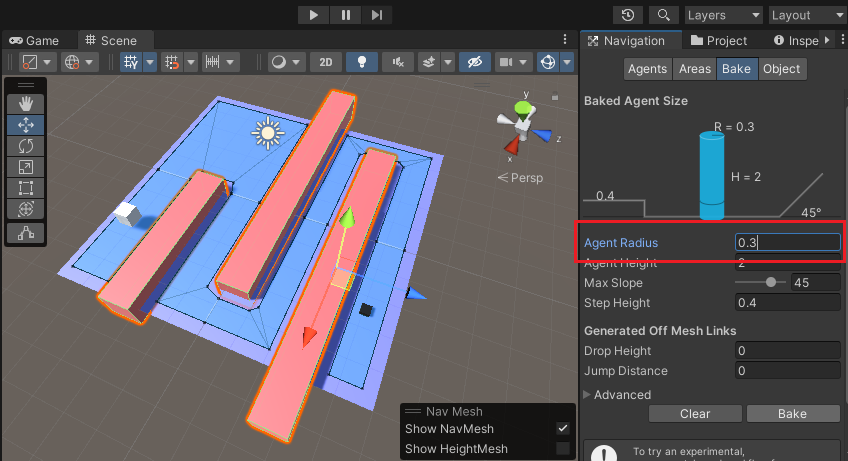The image size is (848, 461).
Task: Click the Clear button
Action: [x=695, y=413]
